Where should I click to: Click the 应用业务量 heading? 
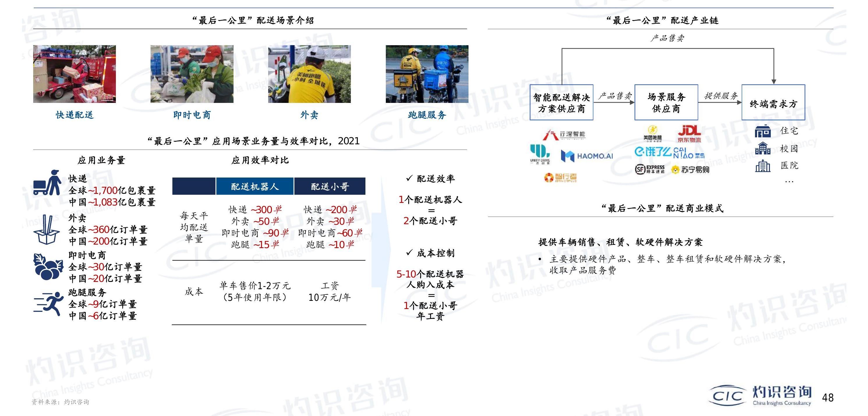point(101,160)
